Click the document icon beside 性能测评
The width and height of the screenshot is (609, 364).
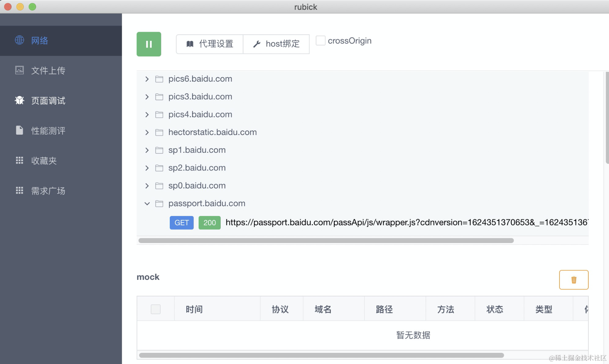[x=20, y=130]
